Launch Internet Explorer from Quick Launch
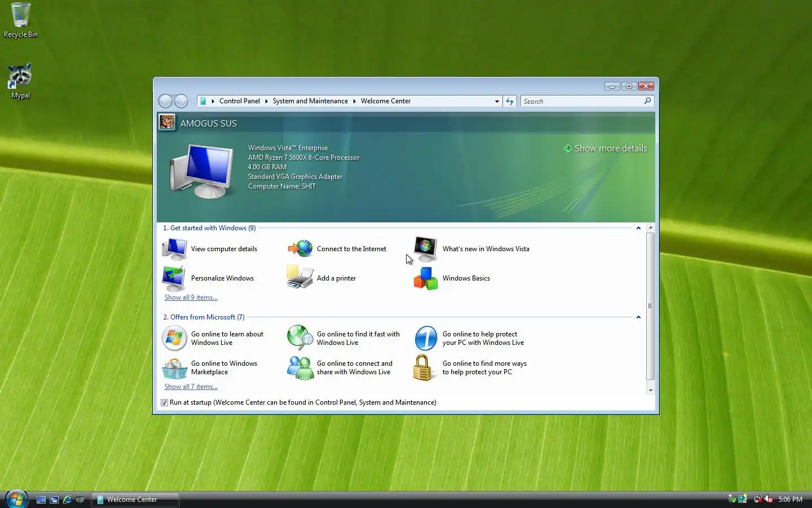 67,500
